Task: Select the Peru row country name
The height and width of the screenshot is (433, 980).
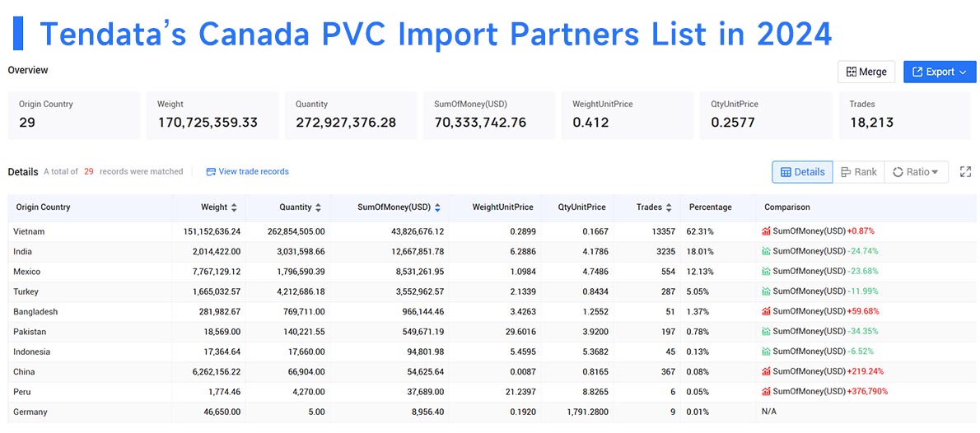Action: 22,391
